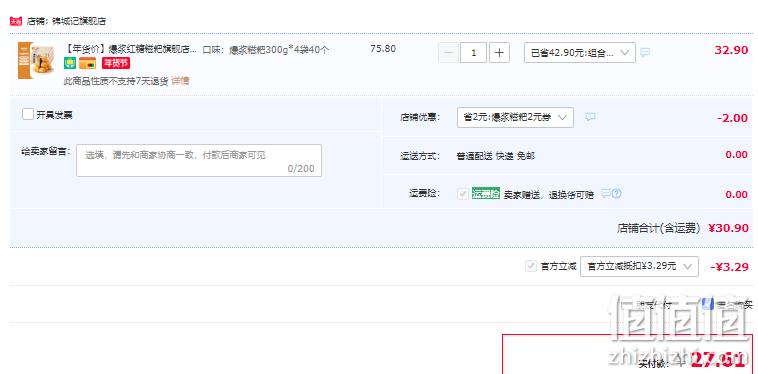Click the orange credit card badge icon
Screen dimensions: 758x374
coord(87,63)
